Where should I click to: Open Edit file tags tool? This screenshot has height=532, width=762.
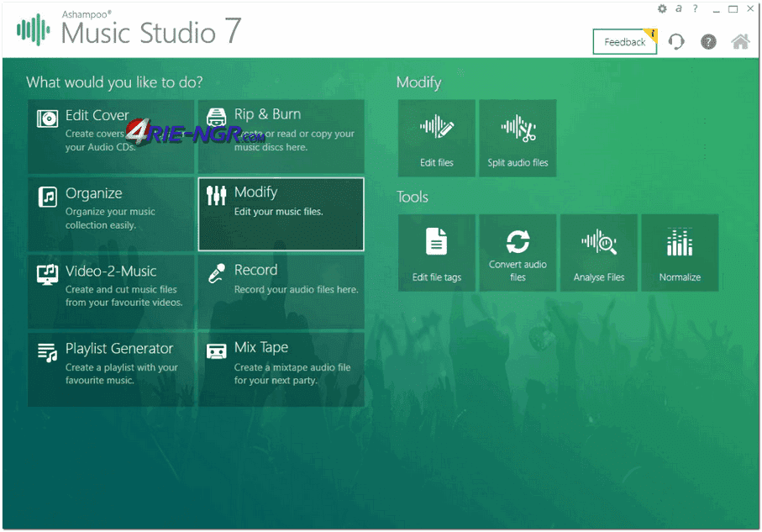pyautogui.click(x=436, y=253)
